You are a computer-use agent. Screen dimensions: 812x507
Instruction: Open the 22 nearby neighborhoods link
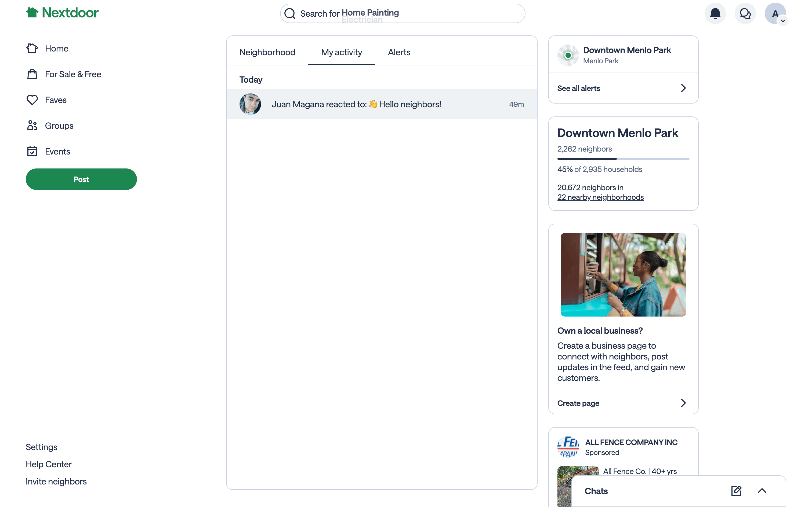(600, 197)
